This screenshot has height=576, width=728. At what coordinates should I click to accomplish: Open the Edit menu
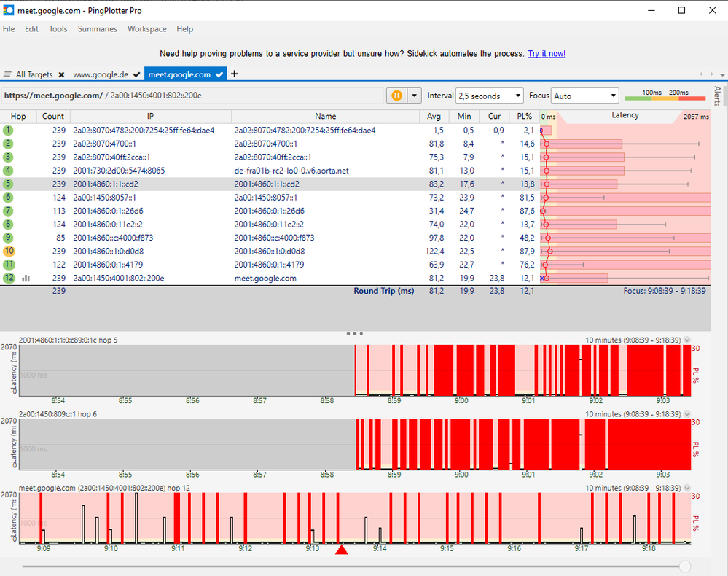point(31,29)
